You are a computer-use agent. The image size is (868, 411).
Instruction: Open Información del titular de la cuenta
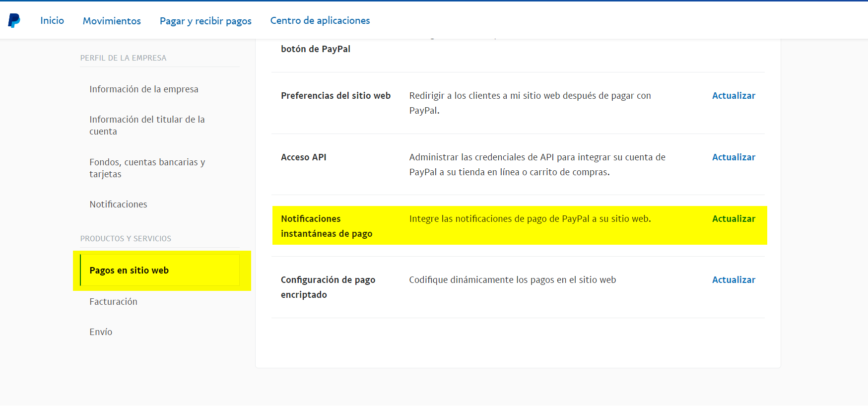(147, 126)
